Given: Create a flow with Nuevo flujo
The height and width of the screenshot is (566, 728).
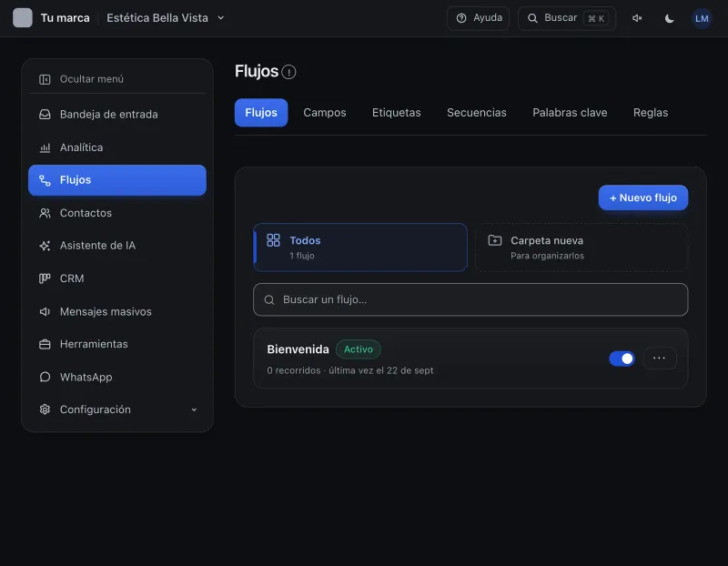Looking at the screenshot, I should coord(643,197).
